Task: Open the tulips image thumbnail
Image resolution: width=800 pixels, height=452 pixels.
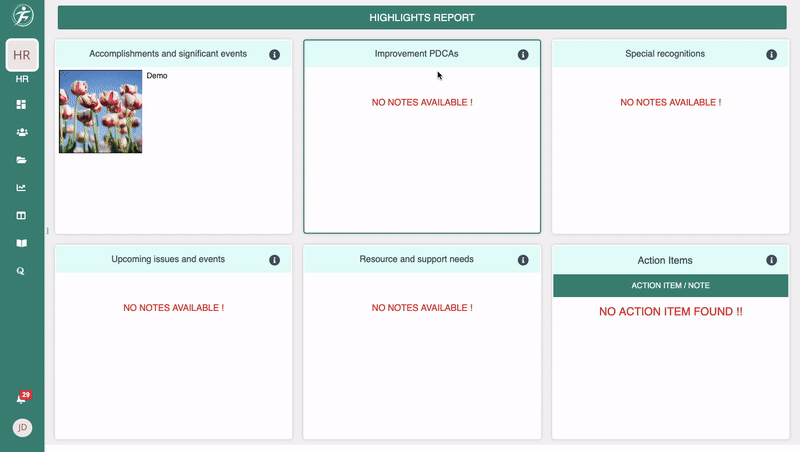Action: 101,111
